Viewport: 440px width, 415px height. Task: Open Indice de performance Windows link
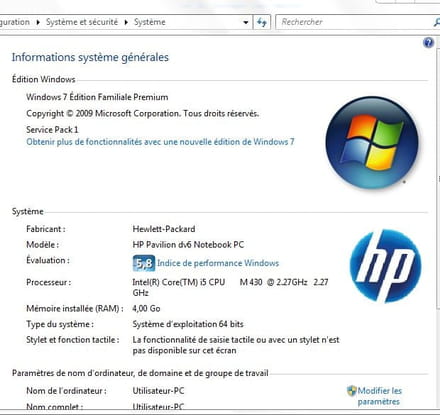click(x=218, y=263)
